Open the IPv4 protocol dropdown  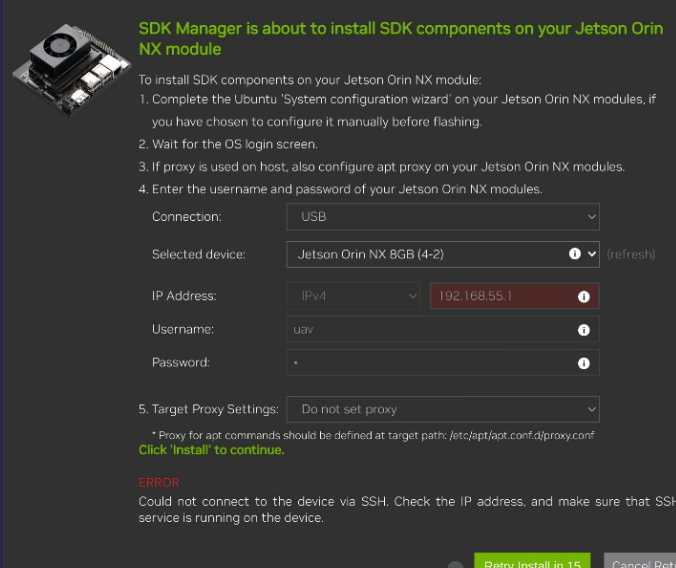point(353,296)
